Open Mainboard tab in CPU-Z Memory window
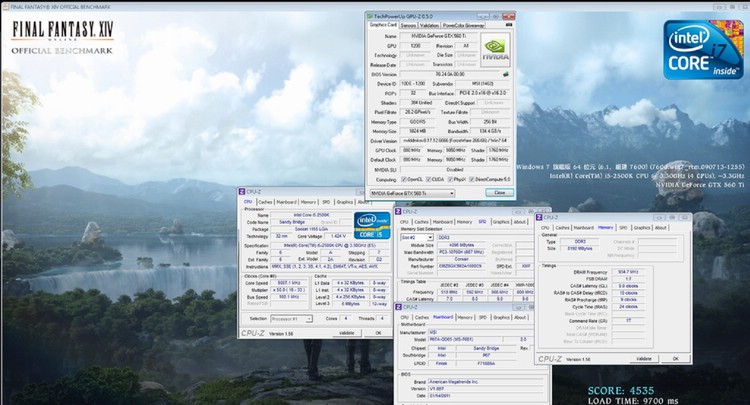Screen dimensions: 750x405 584,228
